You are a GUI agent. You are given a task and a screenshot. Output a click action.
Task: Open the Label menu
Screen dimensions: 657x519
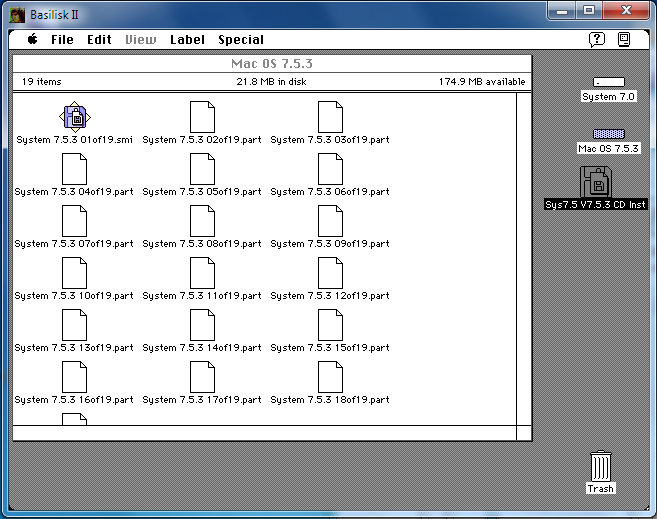(187, 40)
